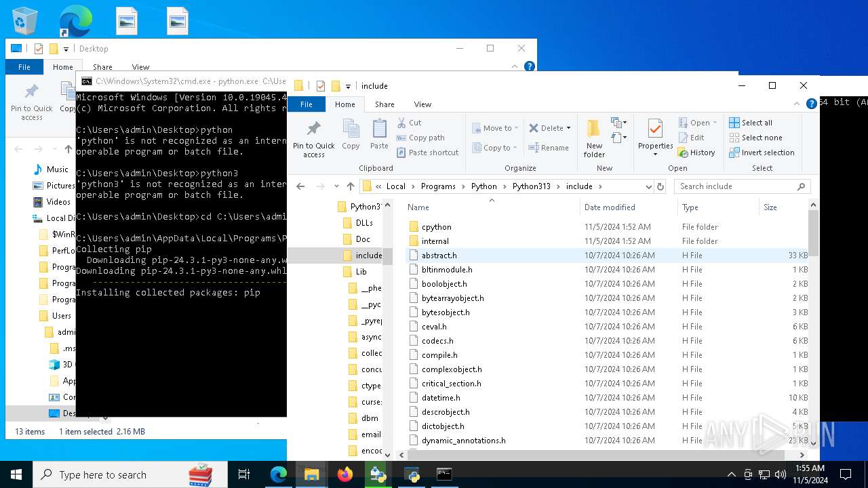Select the DLLs folder in the tree
Viewport: 868px width, 488px height.
pyautogui.click(x=364, y=223)
